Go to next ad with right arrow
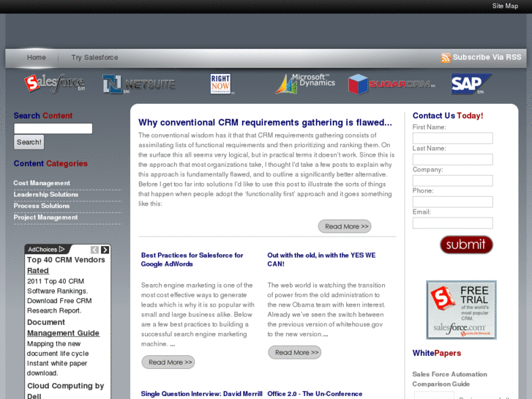The height and width of the screenshot is (399, 532). click(105, 250)
